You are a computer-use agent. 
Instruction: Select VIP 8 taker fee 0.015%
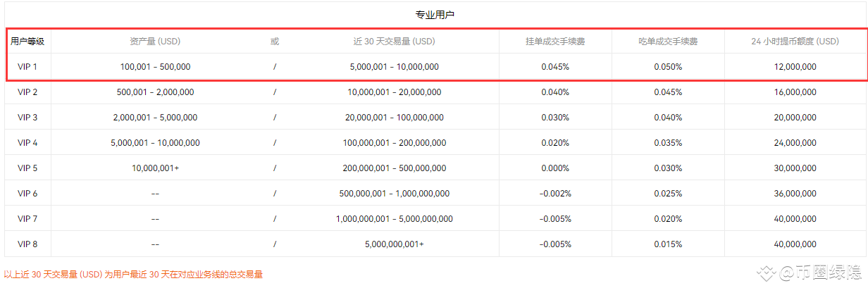668,244
